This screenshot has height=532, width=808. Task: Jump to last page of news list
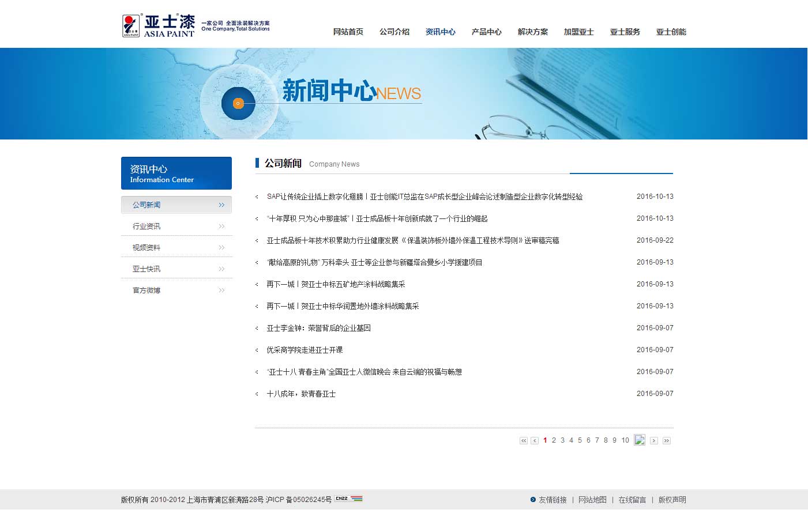click(x=666, y=441)
